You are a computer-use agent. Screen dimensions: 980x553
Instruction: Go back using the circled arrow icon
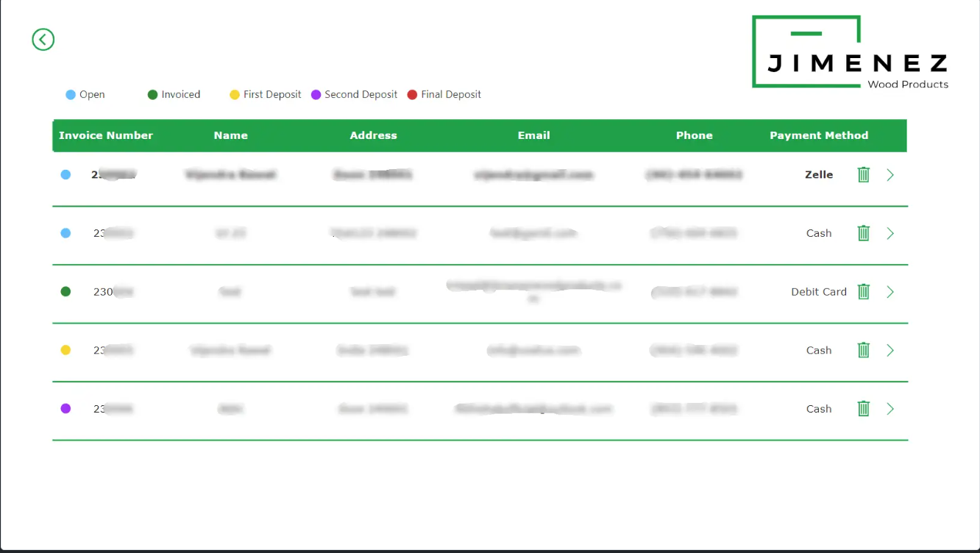[43, 40]
